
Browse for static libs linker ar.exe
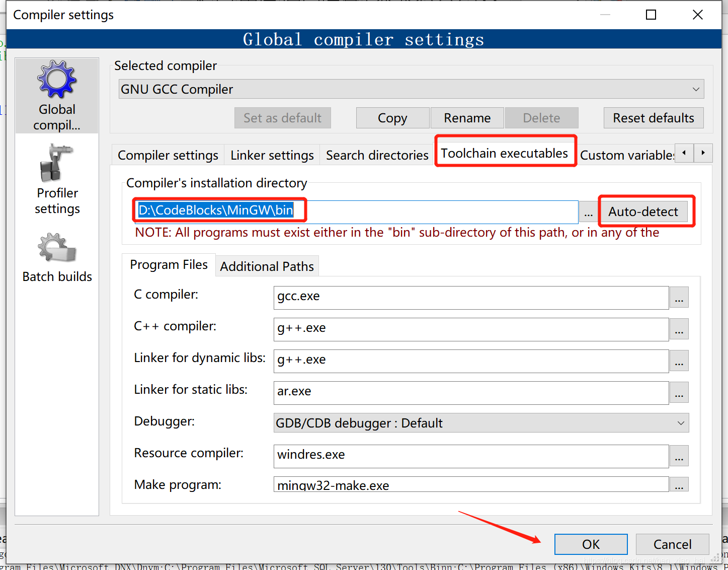point(679,393)
